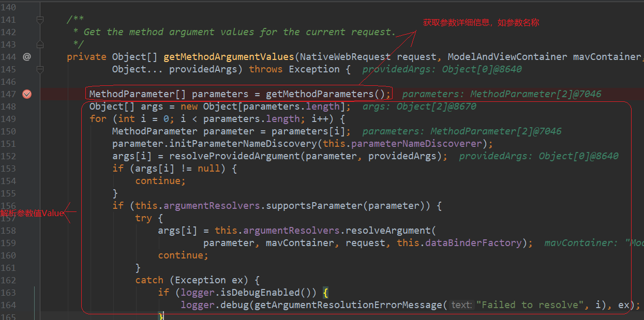Click the getMethodParameters() call
644x320 pixels.
click(x=325, y=94)
